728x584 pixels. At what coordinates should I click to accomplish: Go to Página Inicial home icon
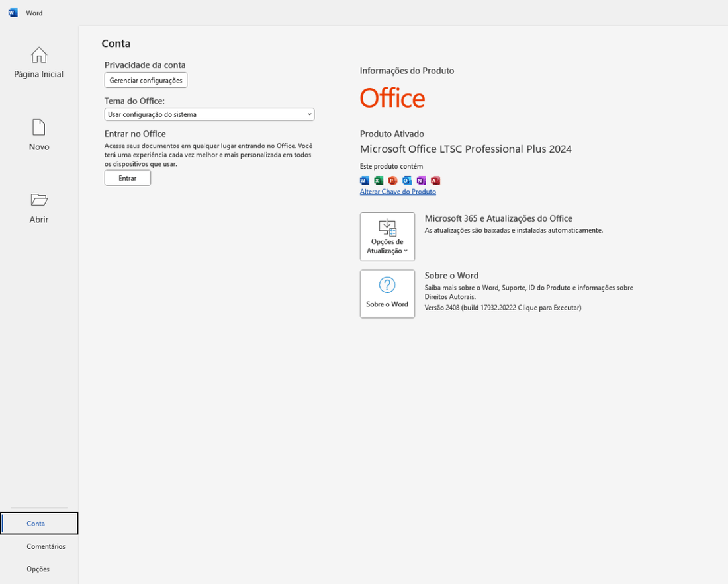[x=39, y=55]
